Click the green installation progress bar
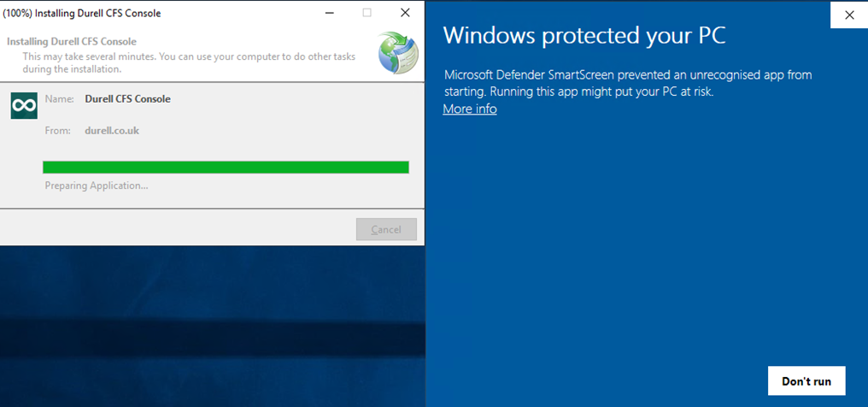 pyautogui.click(x=226, y=168)
